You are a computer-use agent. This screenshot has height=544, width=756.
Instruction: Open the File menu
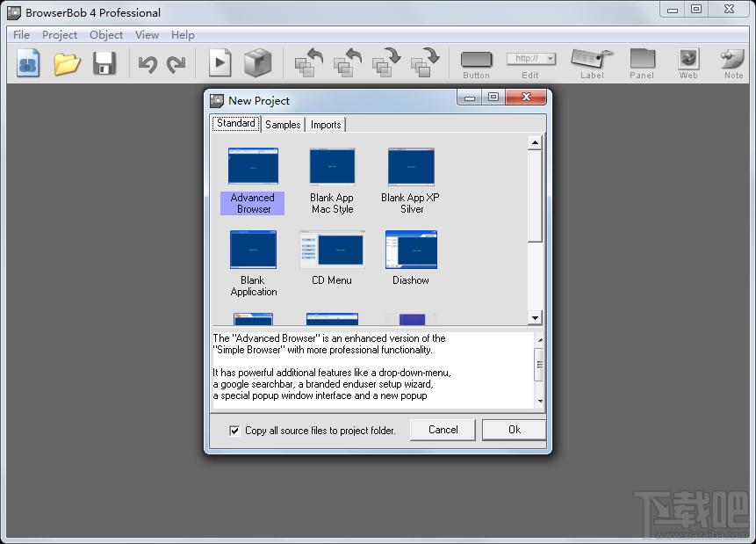[x=21, y=35]
